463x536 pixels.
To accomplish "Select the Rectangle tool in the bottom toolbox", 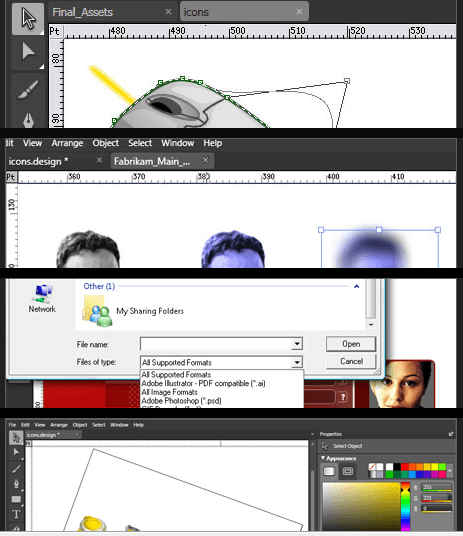I will coord(16,499).
